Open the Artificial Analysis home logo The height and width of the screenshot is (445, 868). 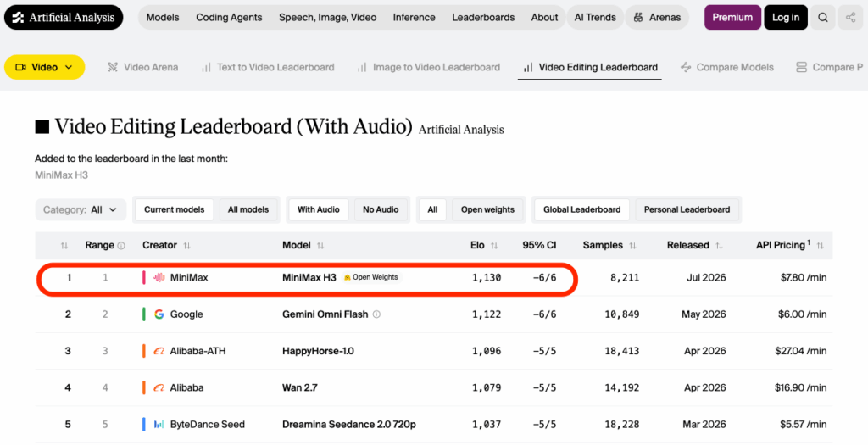[x=64, y=17]
